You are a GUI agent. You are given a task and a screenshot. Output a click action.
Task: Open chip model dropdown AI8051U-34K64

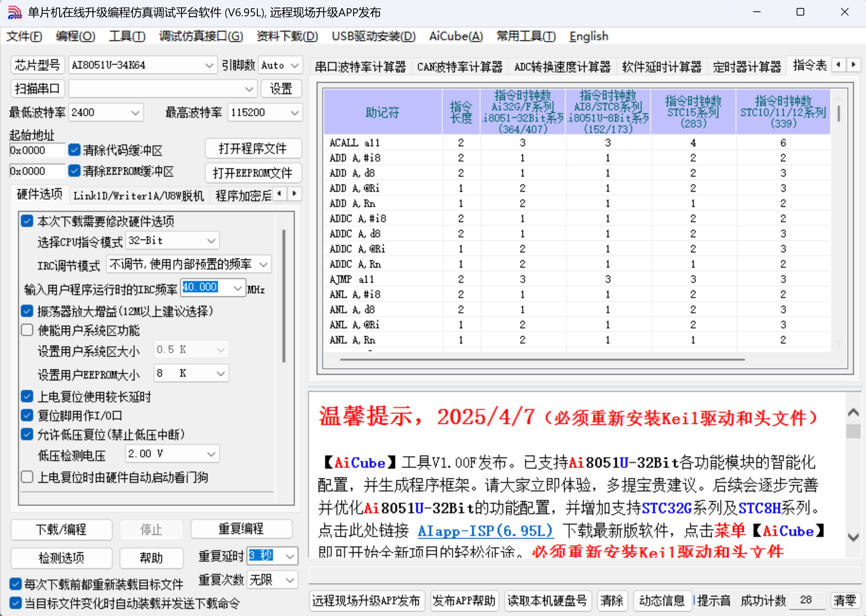[143, 65]
